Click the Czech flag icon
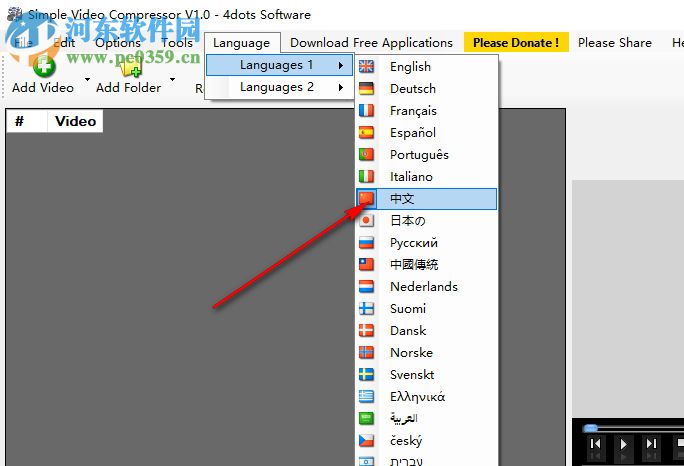Viewport: 684px width, 466px height. pos(366,440)
